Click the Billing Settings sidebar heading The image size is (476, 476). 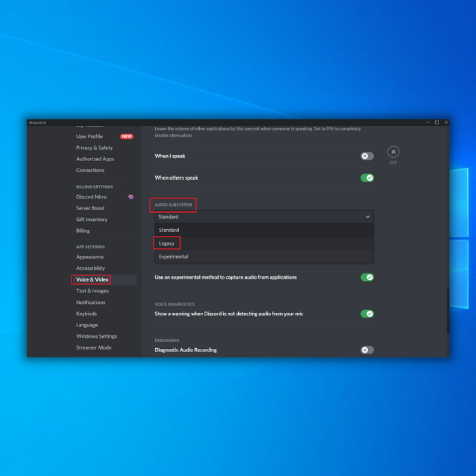click(x=95, y=187)
